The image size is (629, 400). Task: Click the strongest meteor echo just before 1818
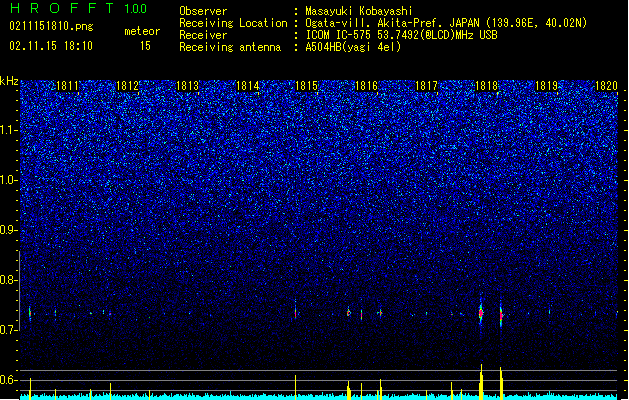click(x=481, y=313)
